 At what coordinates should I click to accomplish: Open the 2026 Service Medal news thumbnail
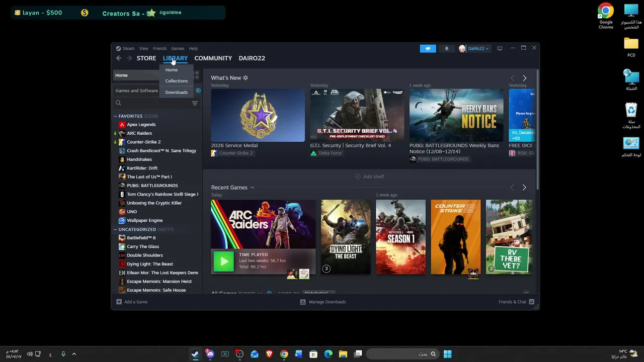pos(258,116)
